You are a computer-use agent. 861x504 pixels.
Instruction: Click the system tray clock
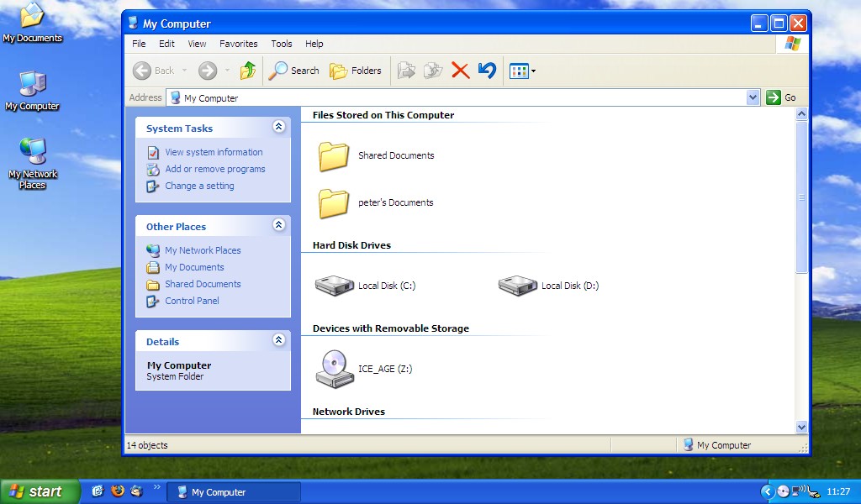click(x=838, y=492)
